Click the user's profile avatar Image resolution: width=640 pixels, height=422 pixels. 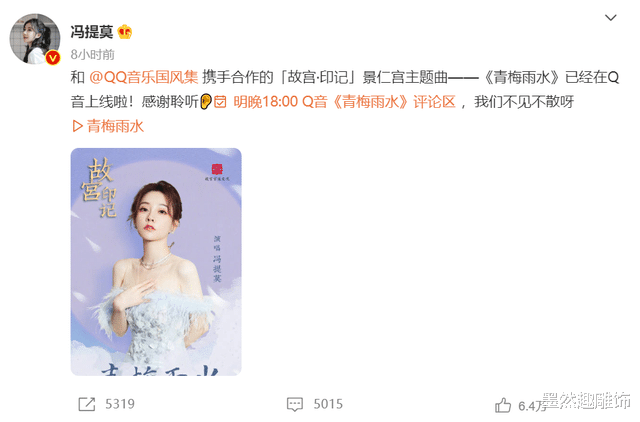point(35,39)
